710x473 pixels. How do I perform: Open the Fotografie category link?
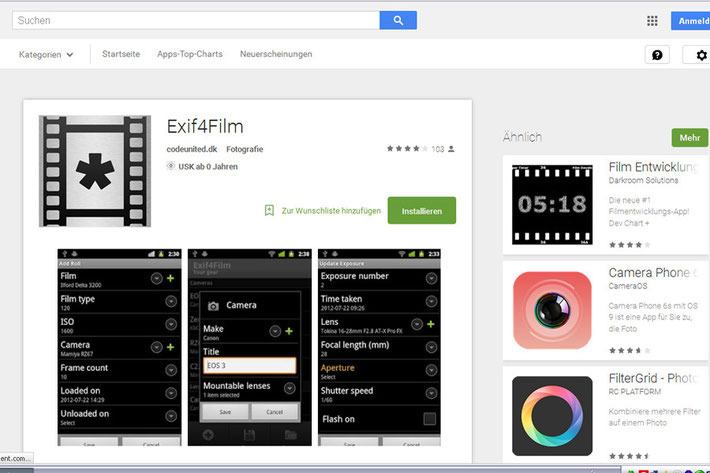point(245,149)
